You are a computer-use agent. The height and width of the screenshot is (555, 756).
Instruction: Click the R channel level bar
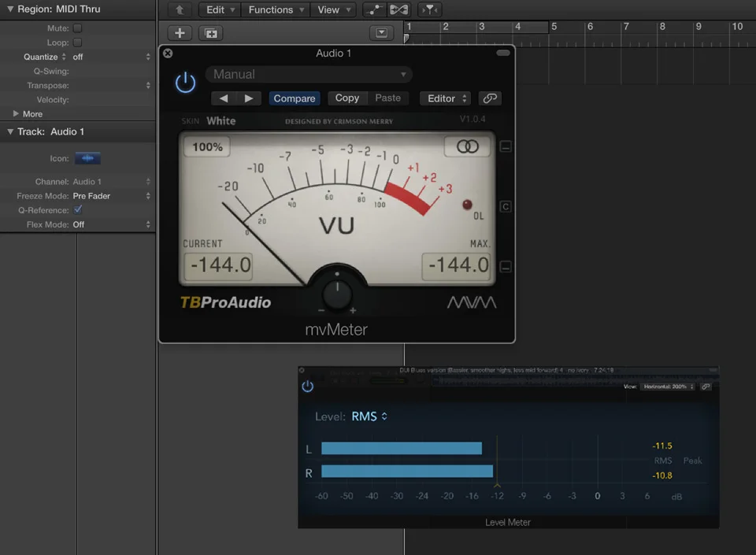(x=407, y=472)
